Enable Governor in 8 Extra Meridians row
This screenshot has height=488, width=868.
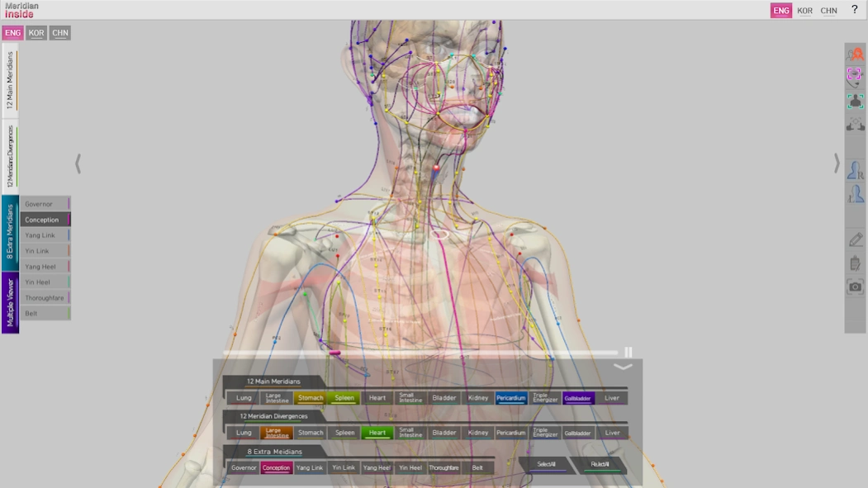click(244, 467)
